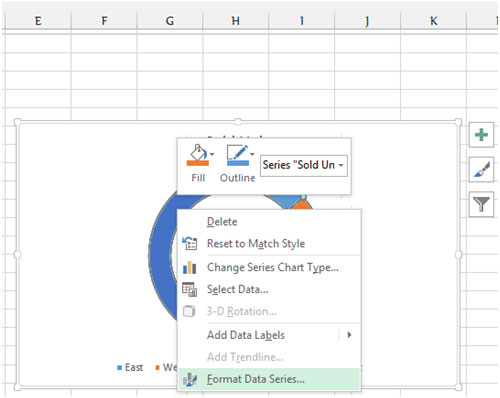Screen dimensions: 500x398
Task: Select column J header
Action: (367, 21)
